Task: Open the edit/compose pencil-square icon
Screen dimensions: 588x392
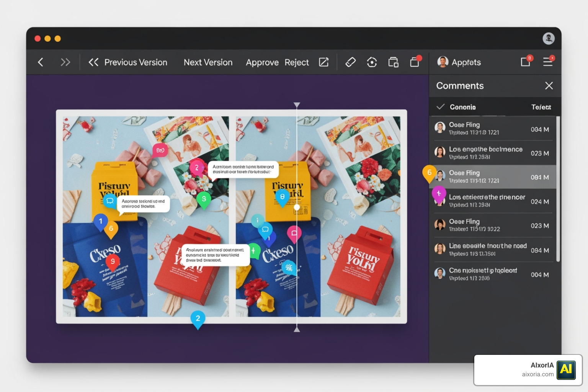Action: (x=324, y=62)
